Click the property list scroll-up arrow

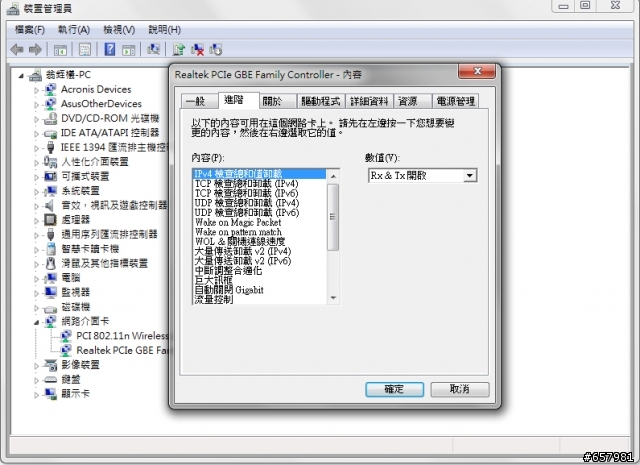tap(333, 176)
